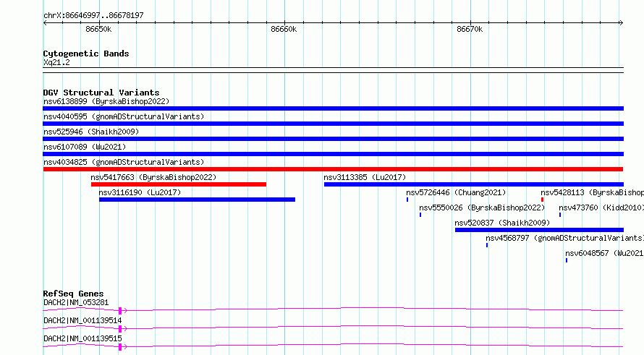Select variant label nsv525946 (Shaikh2009)
The width and height of the screenshot is (644, 355).
[x=91, y=132]
